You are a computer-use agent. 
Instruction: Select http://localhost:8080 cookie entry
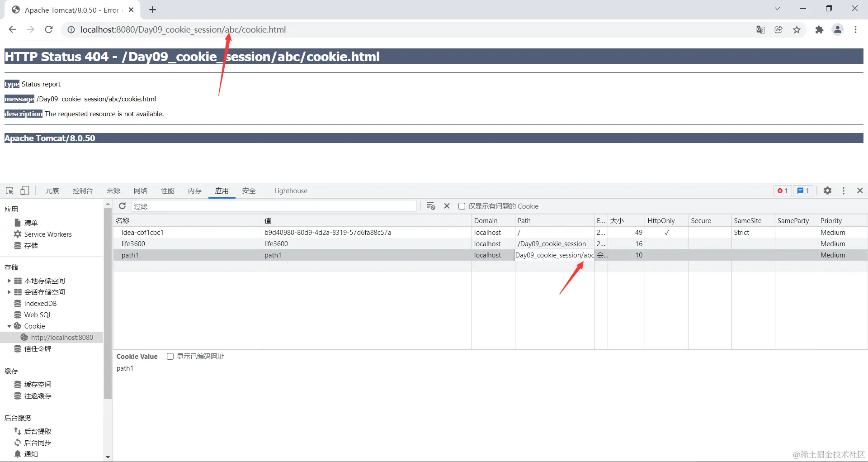62,337
